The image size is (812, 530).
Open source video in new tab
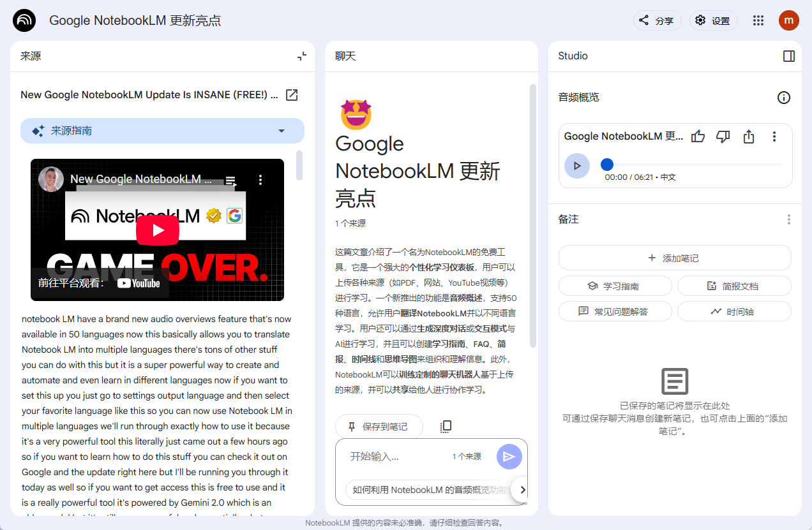[292, 95]
